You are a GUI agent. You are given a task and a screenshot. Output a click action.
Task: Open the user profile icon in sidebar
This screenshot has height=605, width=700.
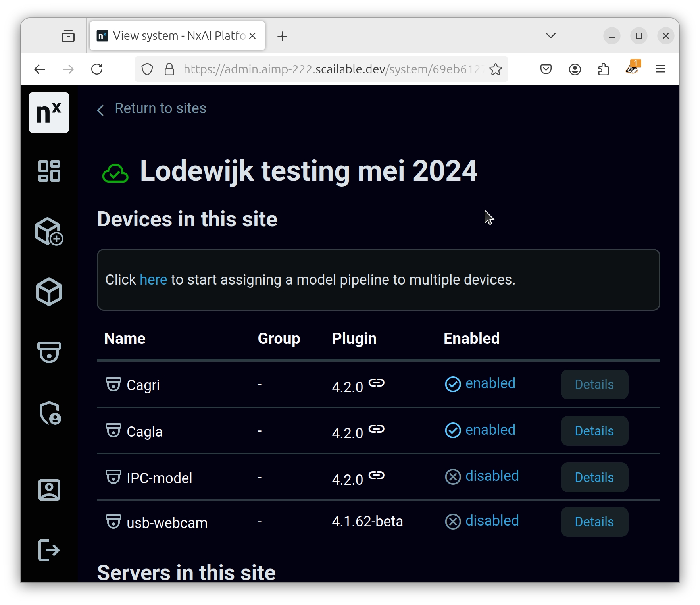(49, 490)
